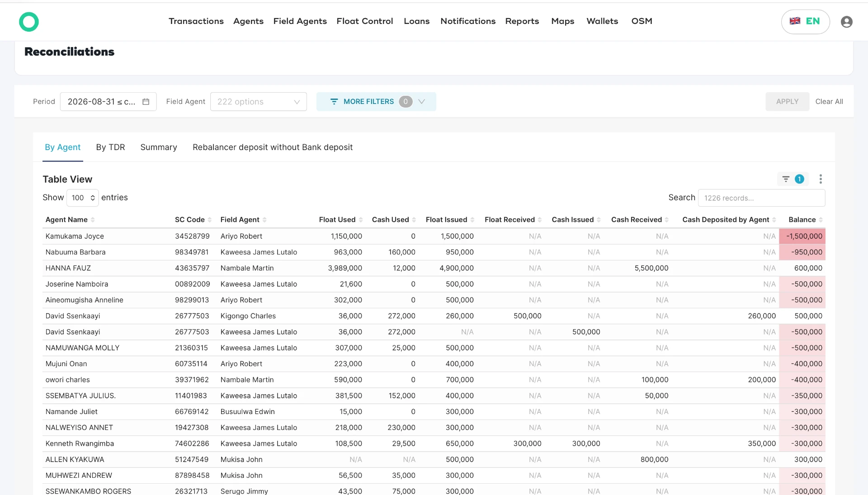Select ALLEN KYAKUWA agent row
Screen dimensions: 868x495
tap(75, 460)
